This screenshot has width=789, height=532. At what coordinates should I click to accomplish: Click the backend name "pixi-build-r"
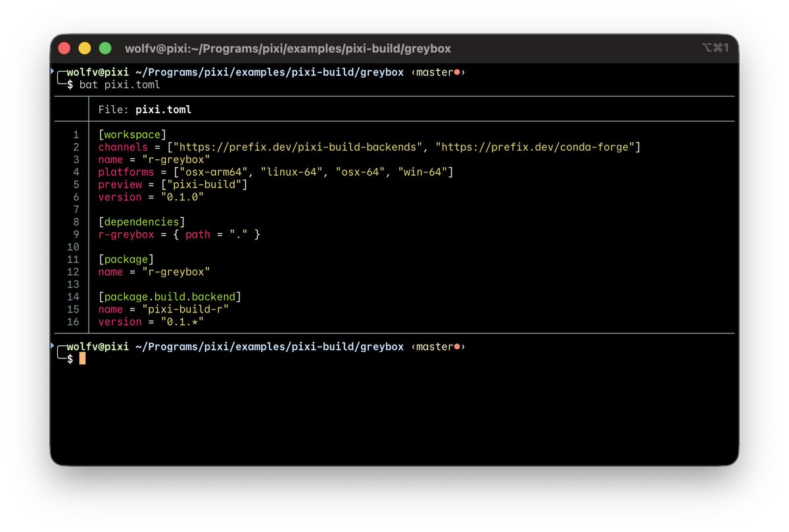185,310
